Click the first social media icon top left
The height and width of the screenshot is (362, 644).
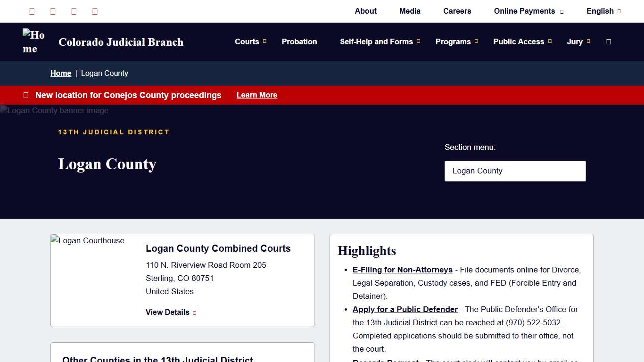pyautogui.click(x=32, y=11)
